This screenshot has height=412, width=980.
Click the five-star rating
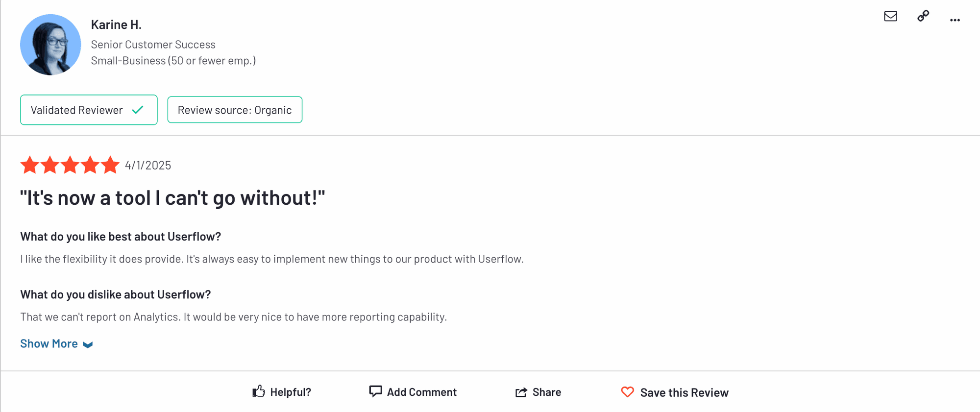click(70, 165)
